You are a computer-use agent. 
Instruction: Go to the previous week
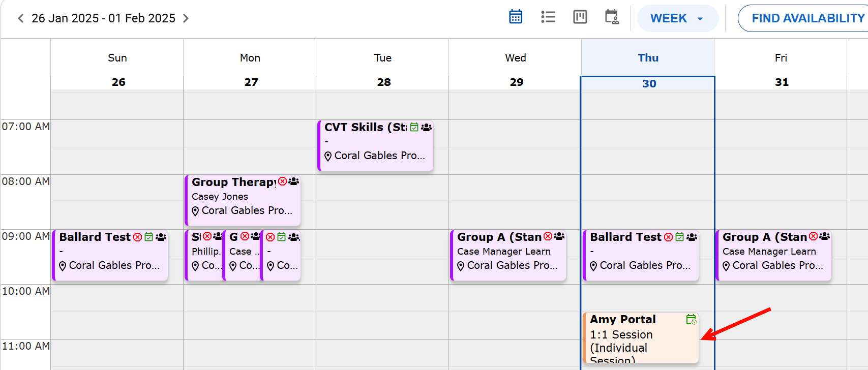pos(20,18)
